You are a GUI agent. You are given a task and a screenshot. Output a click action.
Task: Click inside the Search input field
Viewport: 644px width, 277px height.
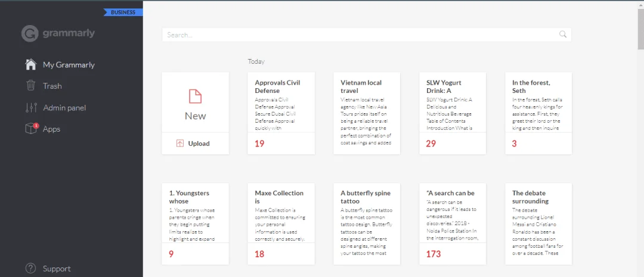pyautogui.click(x=366, y=35)
